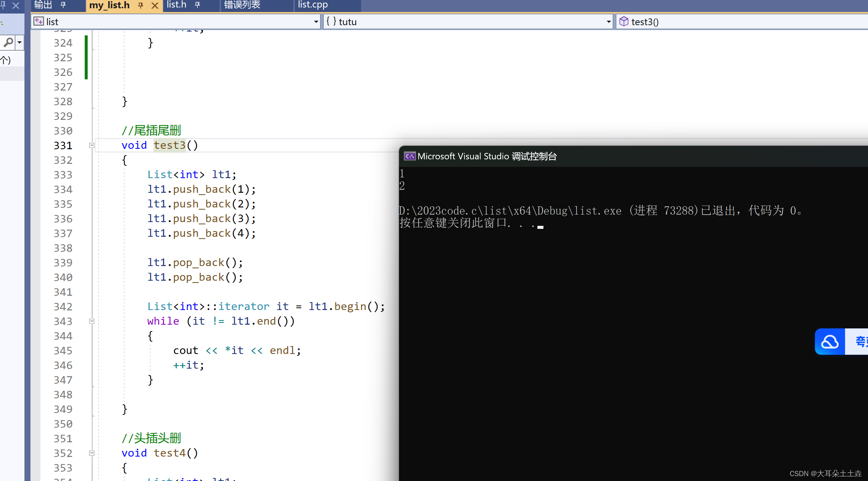Open the list.cpp tab
This screenshot has height=481, width=868.
tap(313, 5)
